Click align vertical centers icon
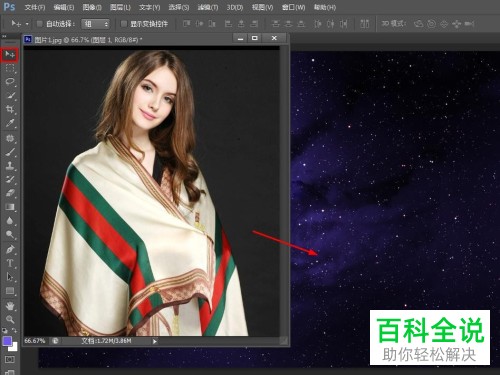The height and width of the screenshot is (375, 500). tap(199, 24)
